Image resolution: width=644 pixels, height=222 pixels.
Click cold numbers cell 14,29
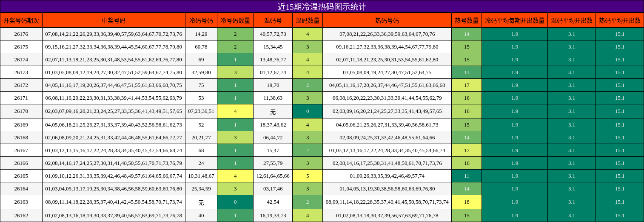201,34
